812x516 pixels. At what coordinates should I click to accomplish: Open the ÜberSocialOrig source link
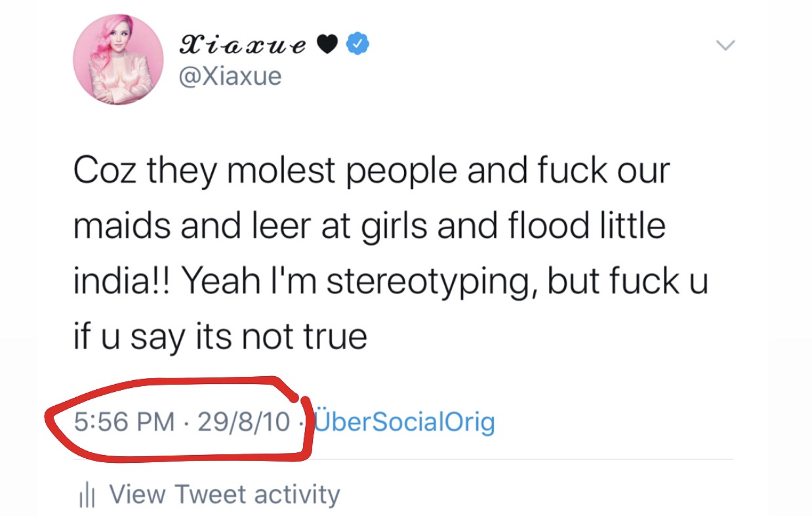pyautogui.click(x=405, y=422)
